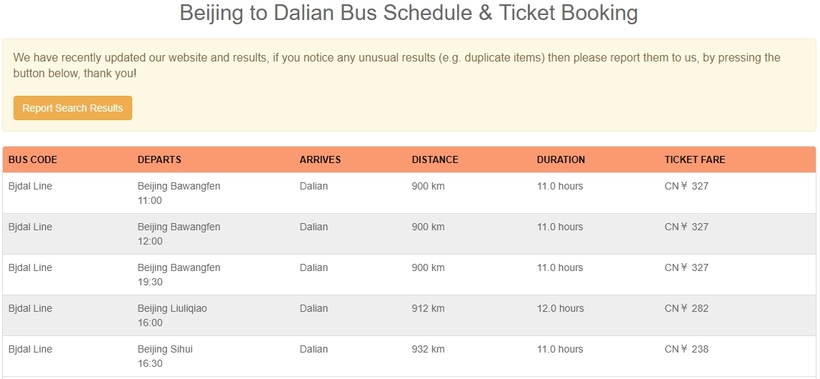Select the DURATION column header

pyautogui.click(x=561, y=159)
